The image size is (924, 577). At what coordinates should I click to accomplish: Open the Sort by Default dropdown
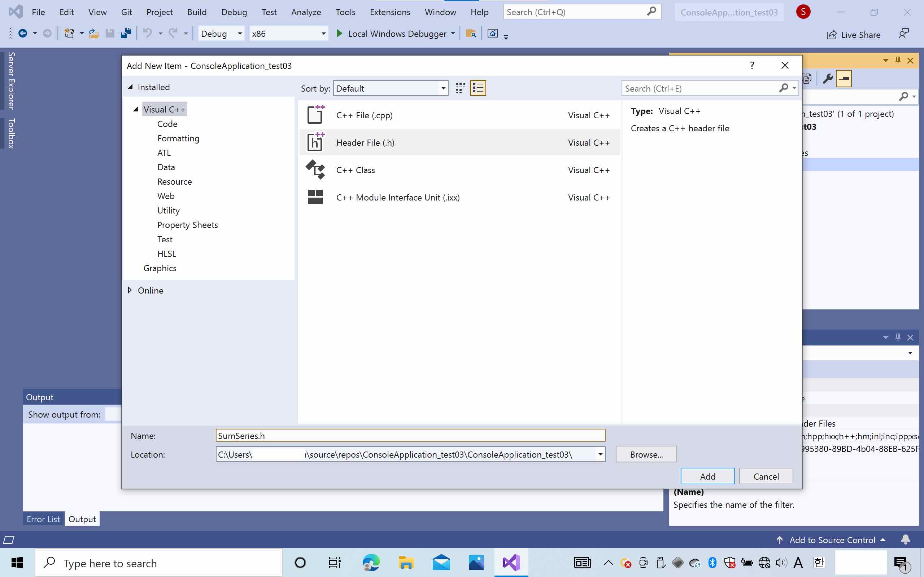pyautogui.click(x=443, y=88)
